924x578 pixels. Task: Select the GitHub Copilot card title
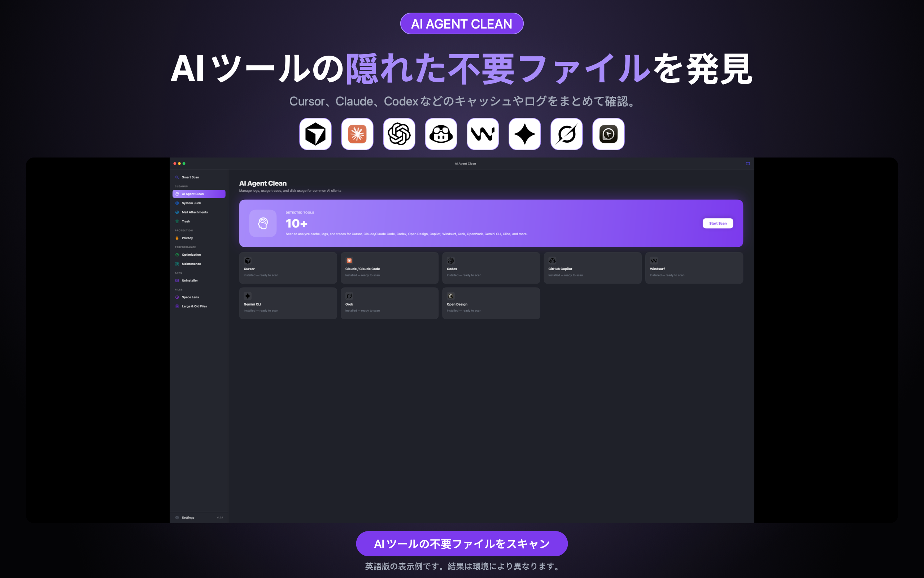(x=560, y=269)
